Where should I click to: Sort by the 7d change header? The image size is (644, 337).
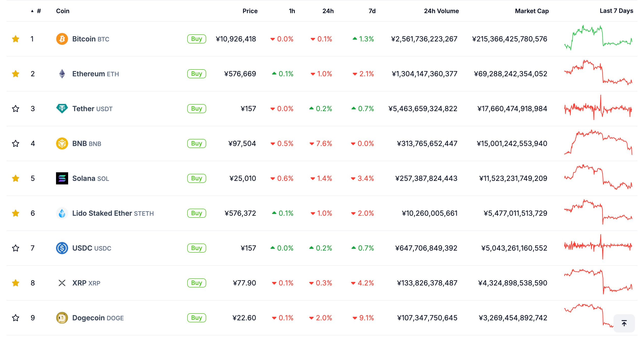click(x=372, y=11)
